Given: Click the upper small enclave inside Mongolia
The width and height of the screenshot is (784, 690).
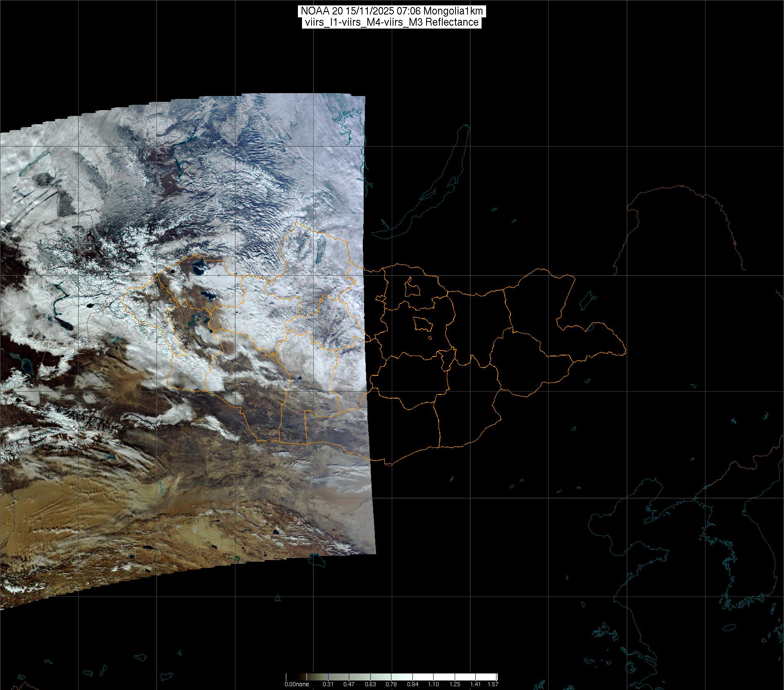Looking at the screenshot, I should coord(412,287).
